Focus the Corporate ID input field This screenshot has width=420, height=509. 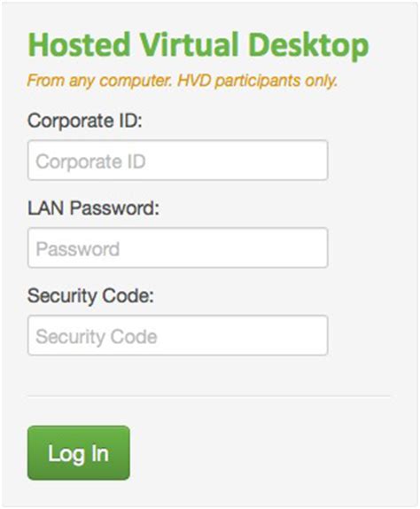pyautogui.click(x=178, y=160)
